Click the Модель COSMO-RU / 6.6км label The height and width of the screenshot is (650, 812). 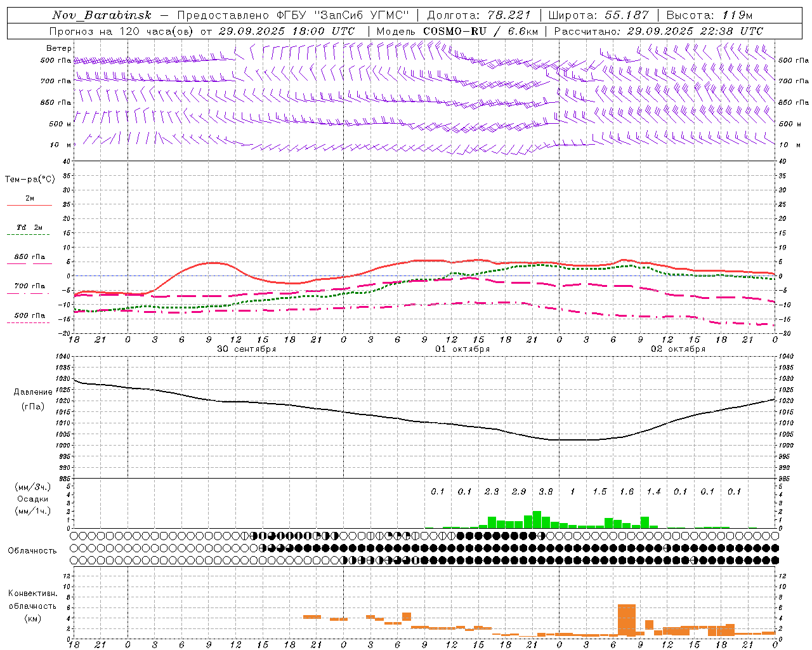click(x=457, y=31)
